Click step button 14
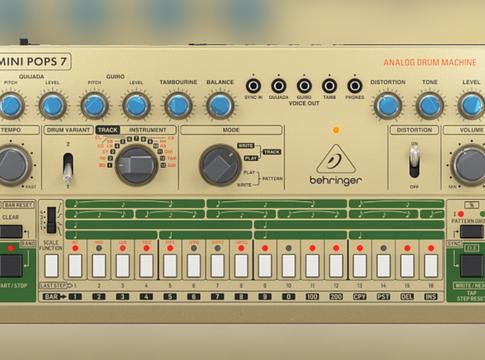This screenshot has width=485, height=360. point(383,265)
